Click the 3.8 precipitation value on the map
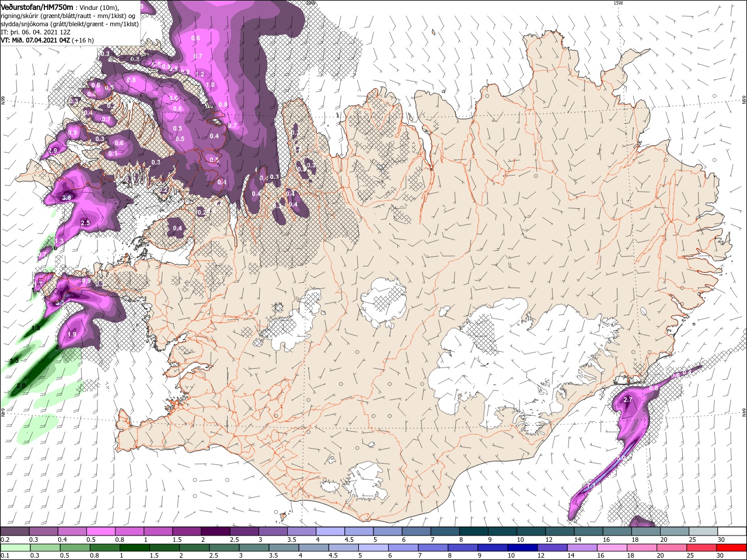Image resolution: width=747 pixels, height=560 pixels. [66, 198]
